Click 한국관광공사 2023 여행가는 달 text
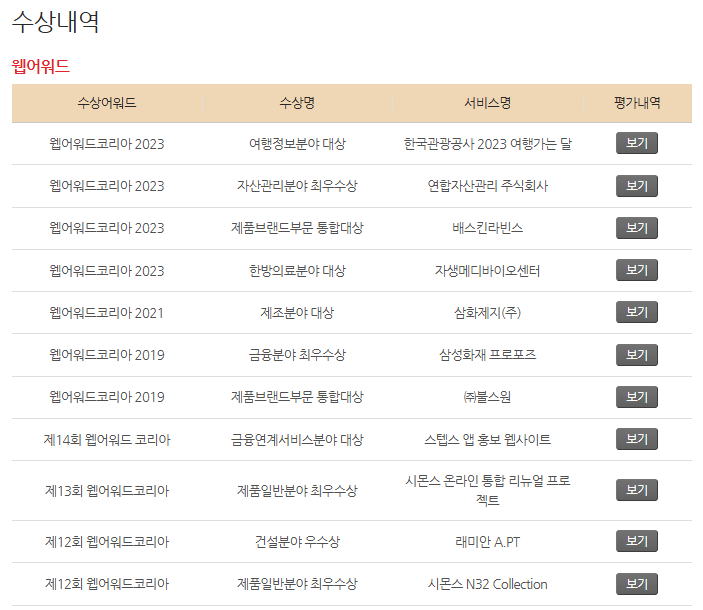The image size is (703, 610). tap(487, 144)
